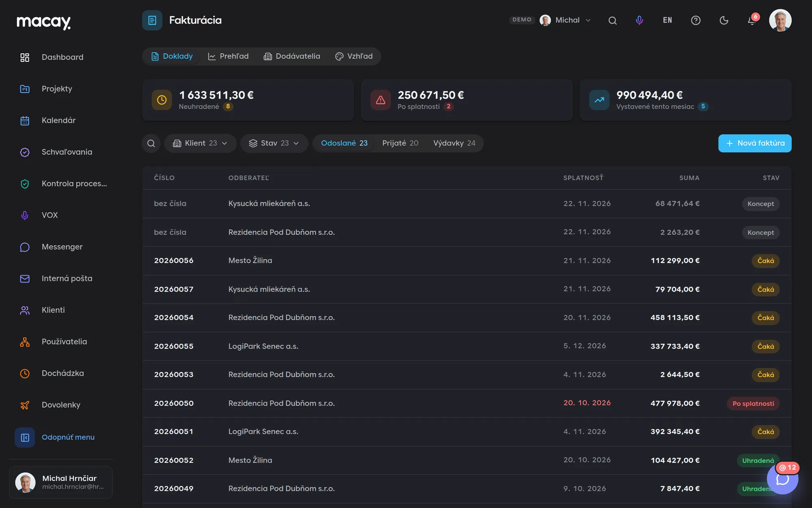The width and height of the screenshot is (812, 508).
Task: Open the Neuhradené summary card
Action: click(248, 100)
